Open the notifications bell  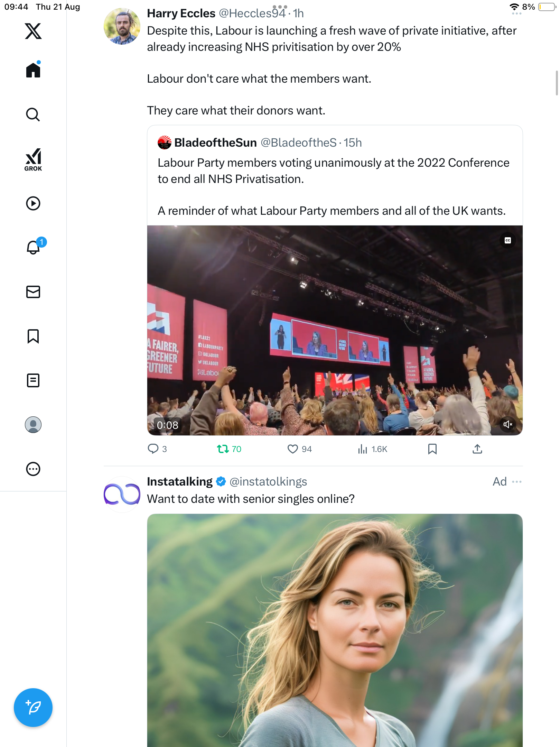click(x=34, y=247)
